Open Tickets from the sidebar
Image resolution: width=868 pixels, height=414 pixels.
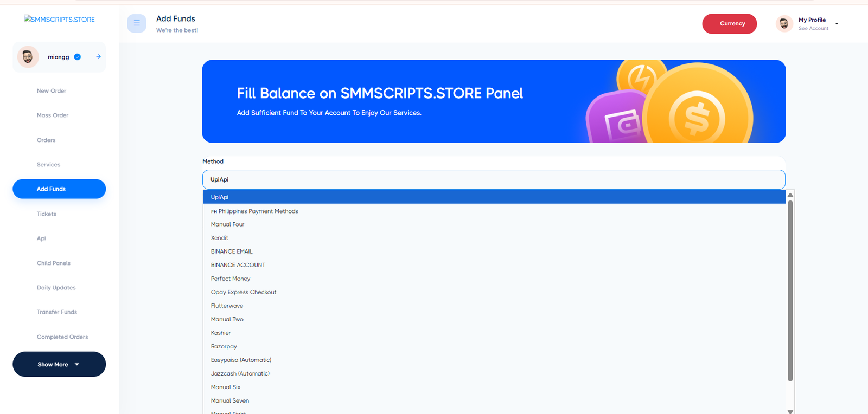(47, 214)
